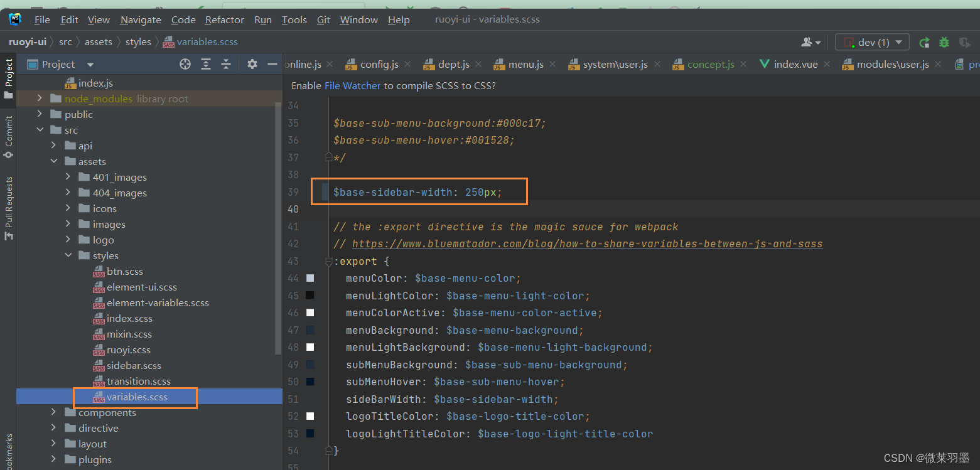980x470 pixels.
Task: Click the Collapse All icon in Project panel
Action: click(226, 64)
